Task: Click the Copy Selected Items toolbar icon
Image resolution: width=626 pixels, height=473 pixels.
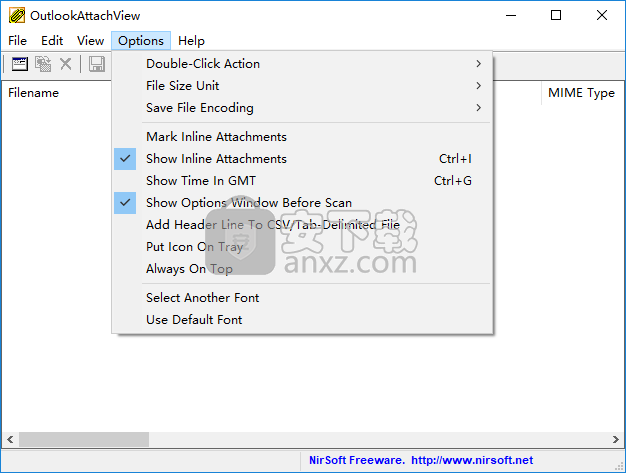Action: pos(43,64)
